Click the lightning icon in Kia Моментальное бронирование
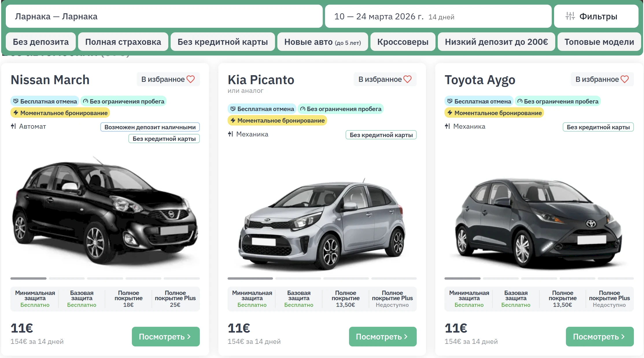The image size is (644, 358). coord(233,121)
